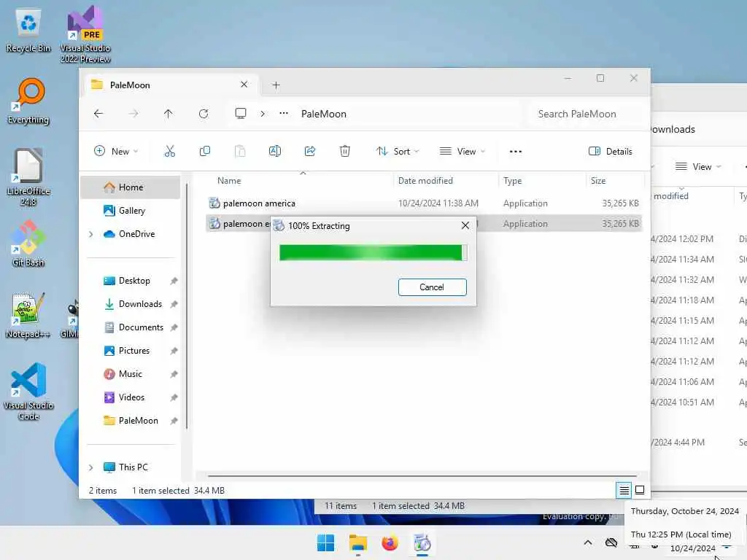This screenshot has height=560, width=747.
Task: Click the horizontal scrollbar in file list
Action: click(x=422, y=475)
